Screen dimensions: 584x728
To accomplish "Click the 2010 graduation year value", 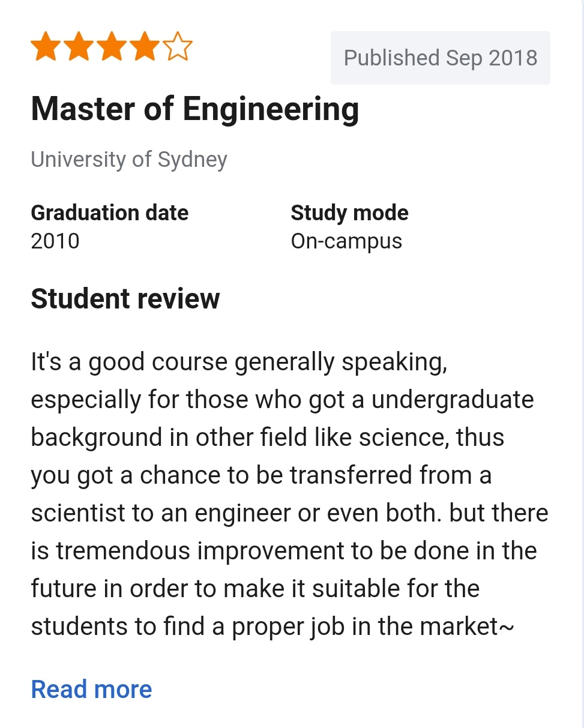I will [55, 241].
